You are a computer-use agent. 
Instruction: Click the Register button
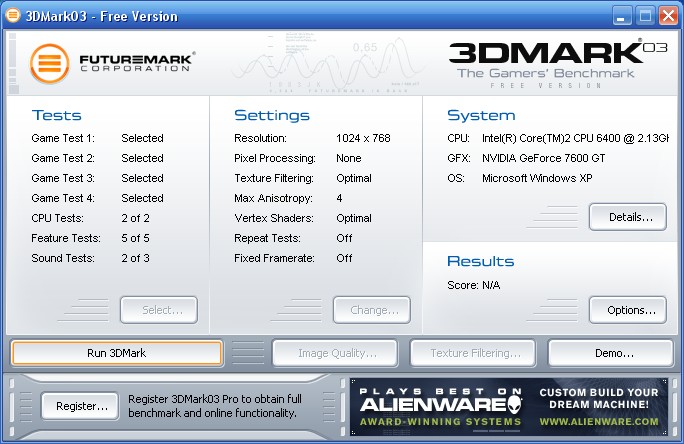point(80,406)
